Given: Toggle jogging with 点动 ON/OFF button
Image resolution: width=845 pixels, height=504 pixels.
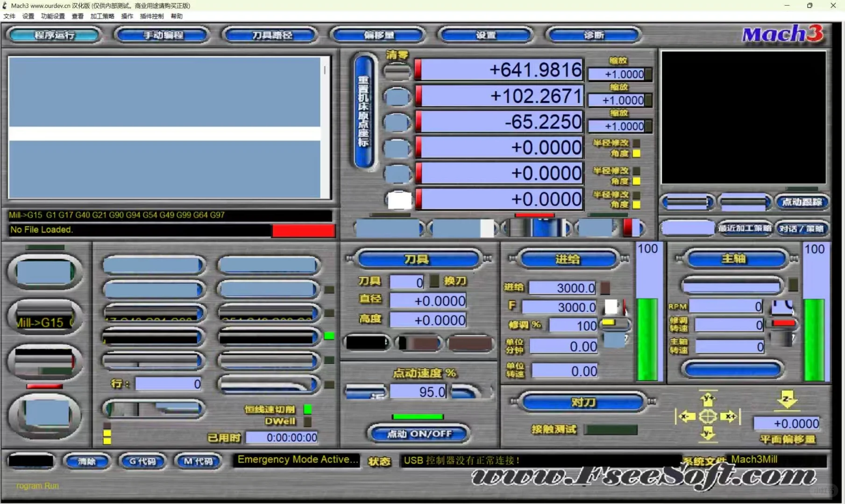Looking at the screenshot, I should pyautogui.click(x=419, y=434).
